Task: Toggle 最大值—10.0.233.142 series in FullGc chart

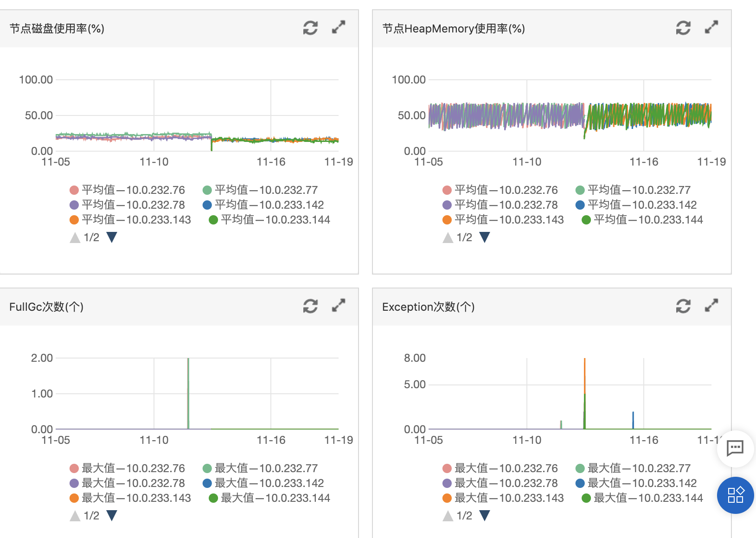Action: point(263,483)
